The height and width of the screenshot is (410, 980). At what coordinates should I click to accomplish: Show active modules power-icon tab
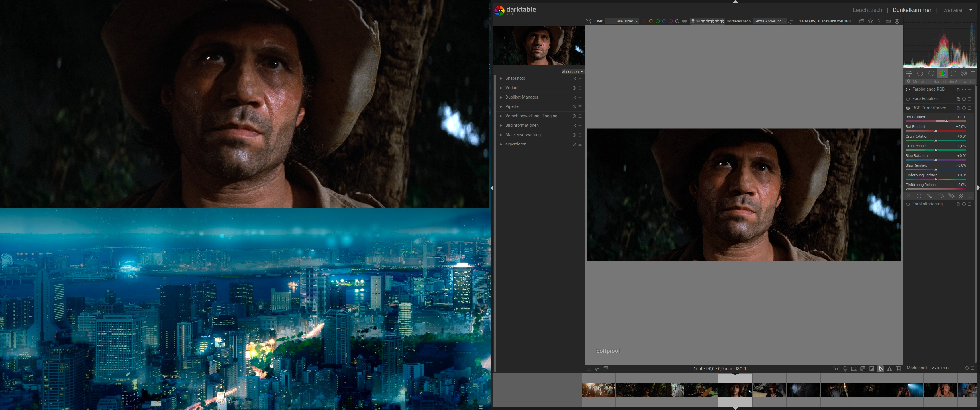click(x=920, y=73)
